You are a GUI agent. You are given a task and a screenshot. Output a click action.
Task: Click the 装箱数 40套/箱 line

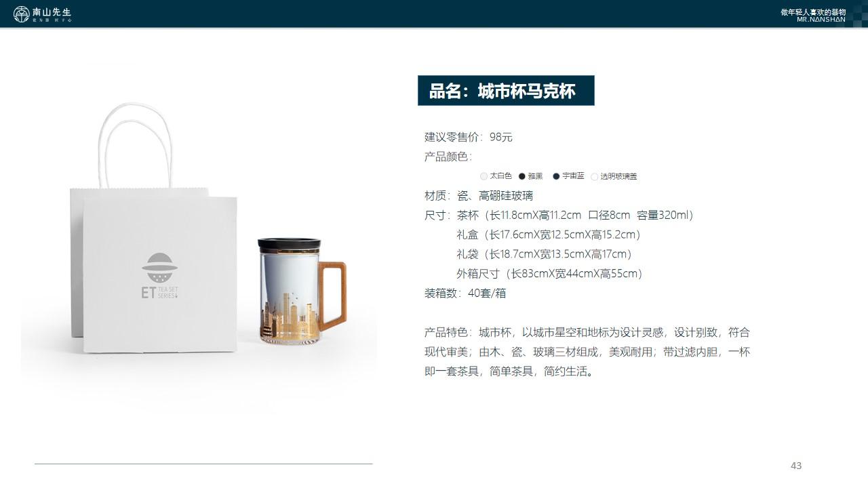[x=465, y=293]
